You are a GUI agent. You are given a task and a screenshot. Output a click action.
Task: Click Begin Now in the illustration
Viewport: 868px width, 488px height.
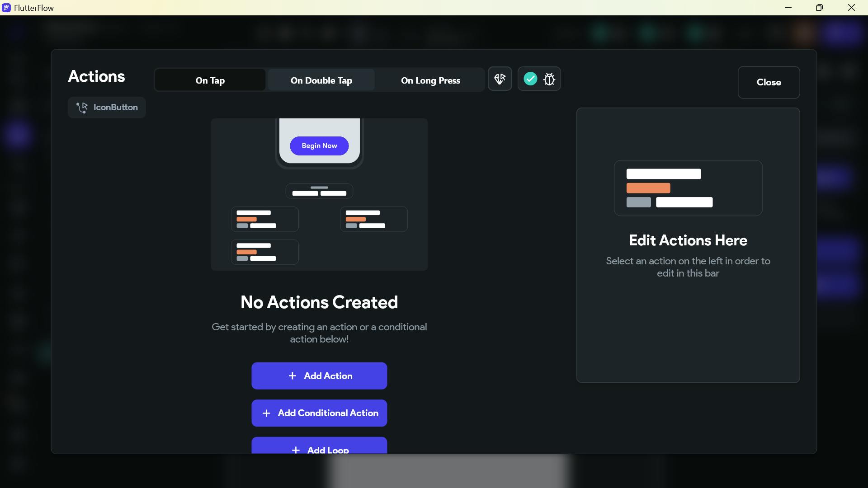coord(319,146)
